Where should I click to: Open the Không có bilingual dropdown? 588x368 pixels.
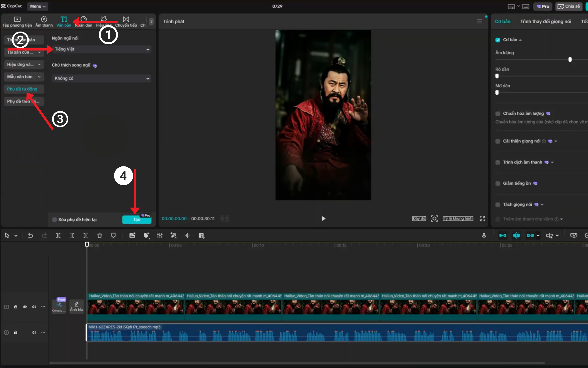(x=101, y=78)
